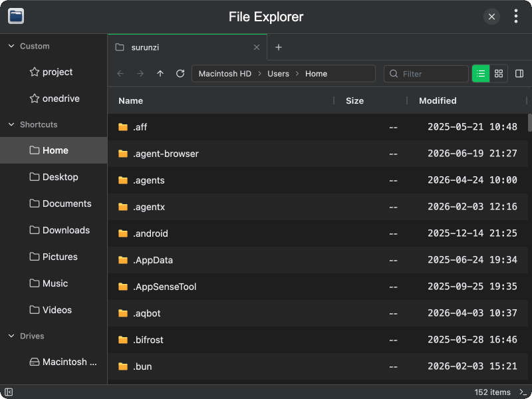
Task: Click modified date 2025-05-21 10:48
Action: coord(472,127)
